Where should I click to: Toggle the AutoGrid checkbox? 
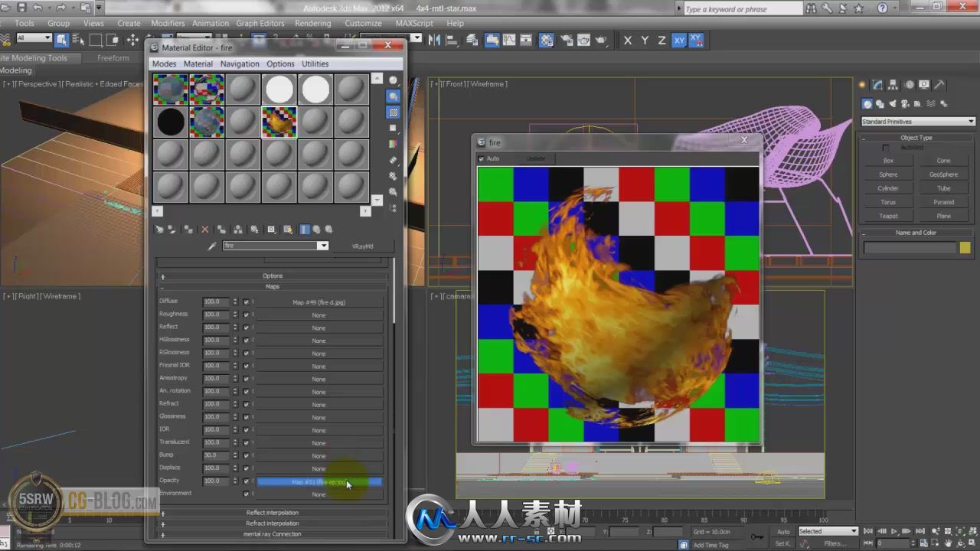pos(886,148)
